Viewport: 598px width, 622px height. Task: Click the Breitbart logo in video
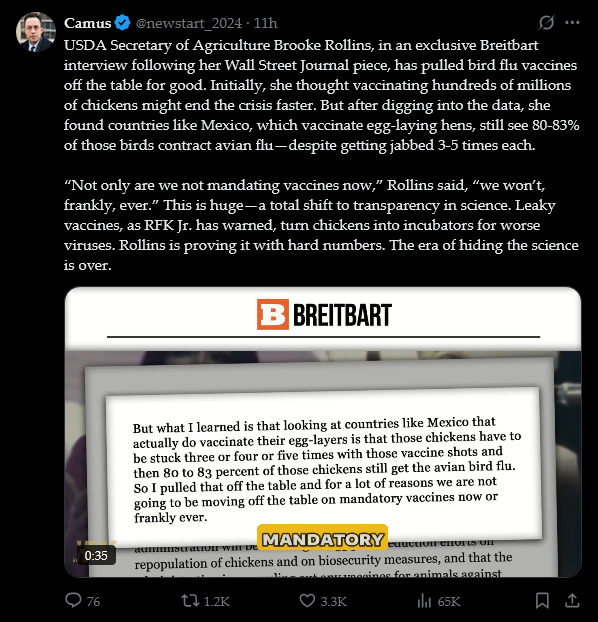[324, 315]
